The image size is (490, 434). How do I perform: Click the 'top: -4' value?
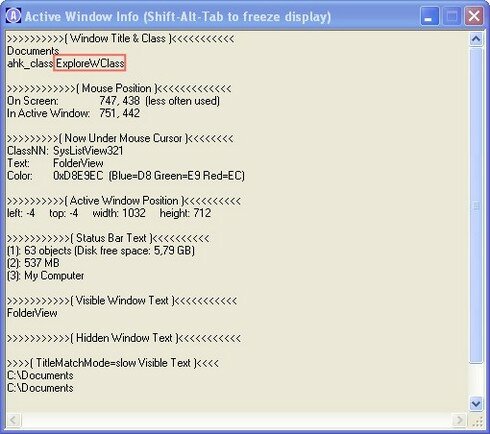click(64, 213)
